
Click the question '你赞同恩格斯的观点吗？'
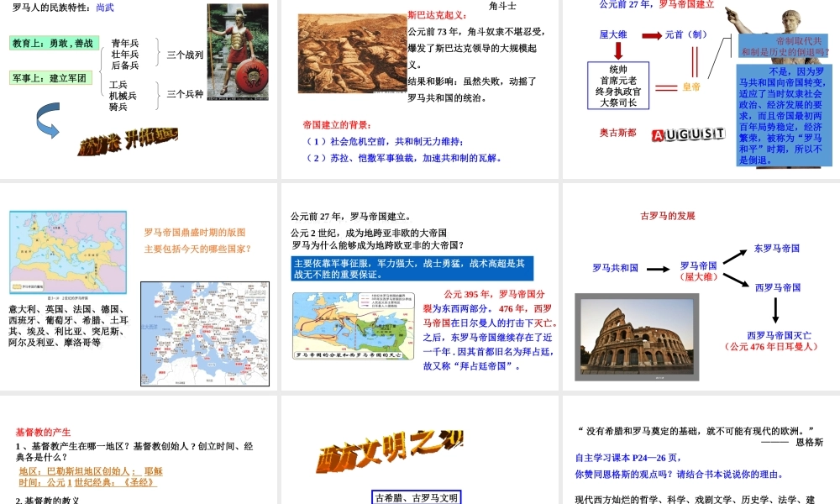pyautogui.click(x=625, y=475)
